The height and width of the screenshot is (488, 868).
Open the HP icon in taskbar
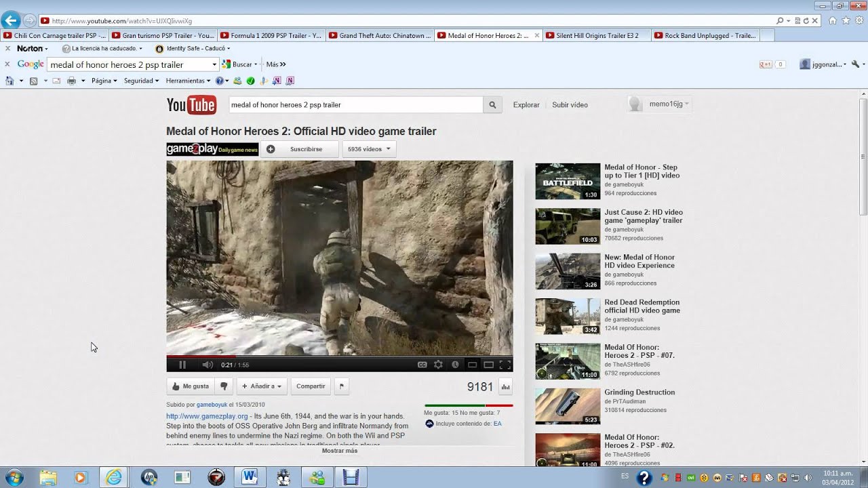pos(149,477)
